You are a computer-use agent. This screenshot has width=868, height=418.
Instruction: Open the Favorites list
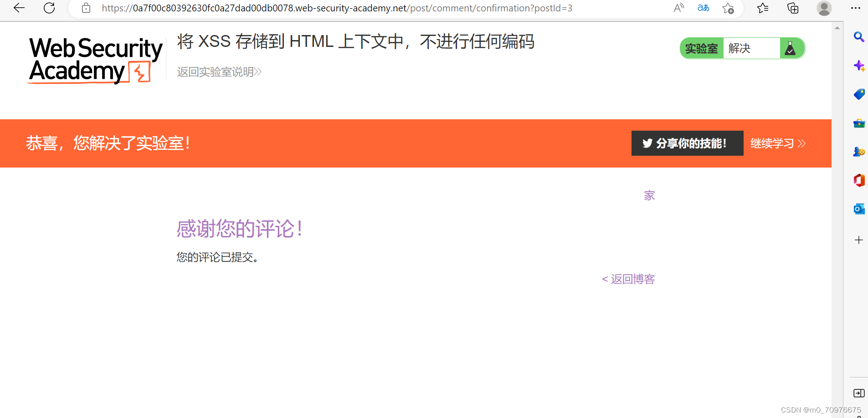[763, 8]
